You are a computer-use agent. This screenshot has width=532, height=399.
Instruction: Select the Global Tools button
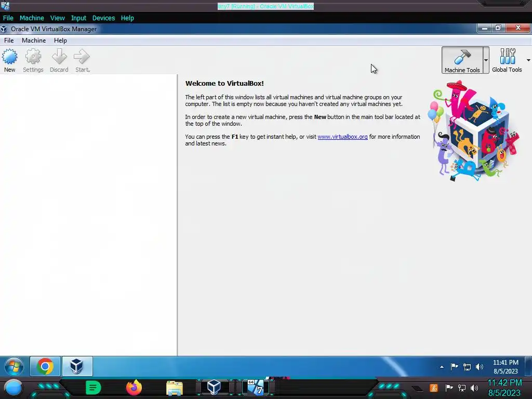(507, 60)
